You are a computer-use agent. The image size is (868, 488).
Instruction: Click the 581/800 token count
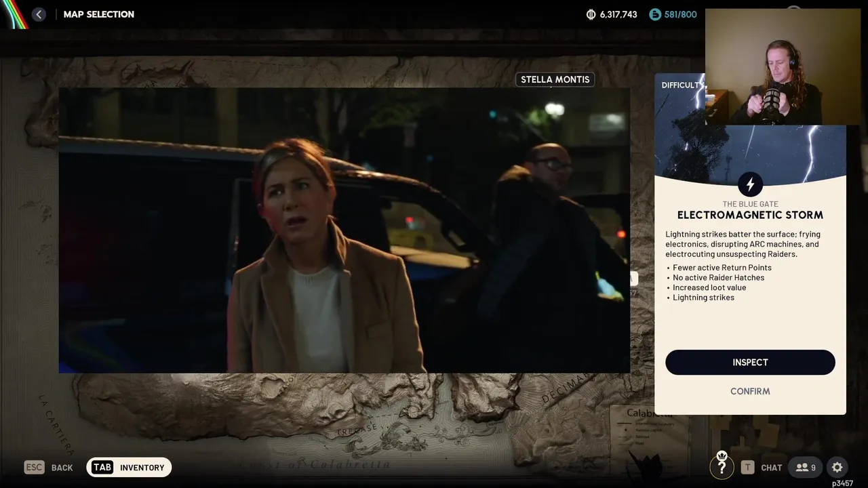click(681, 14)
